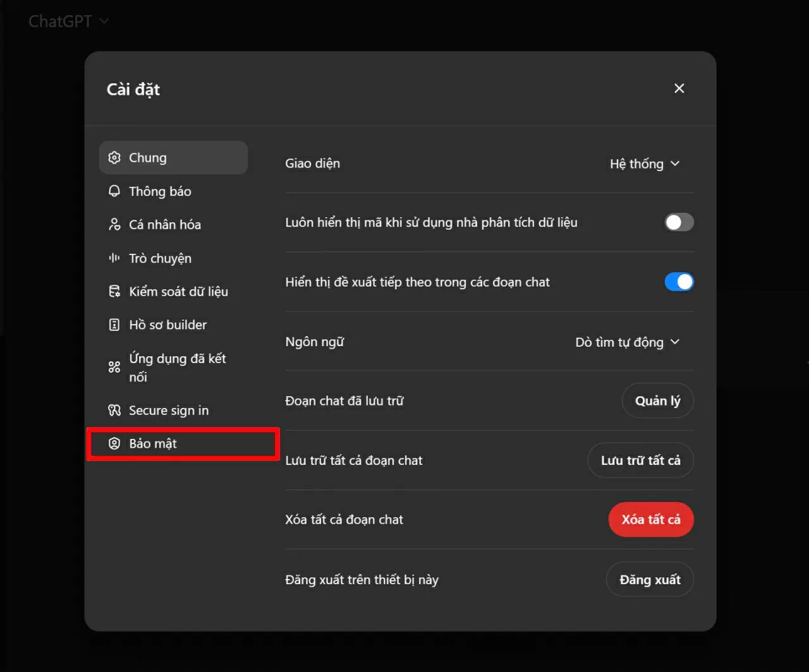Image resolution: width=809 pixels, height=672 pixels.
Task: Click the key icon for Secure sign in
Action: (114, 411)
